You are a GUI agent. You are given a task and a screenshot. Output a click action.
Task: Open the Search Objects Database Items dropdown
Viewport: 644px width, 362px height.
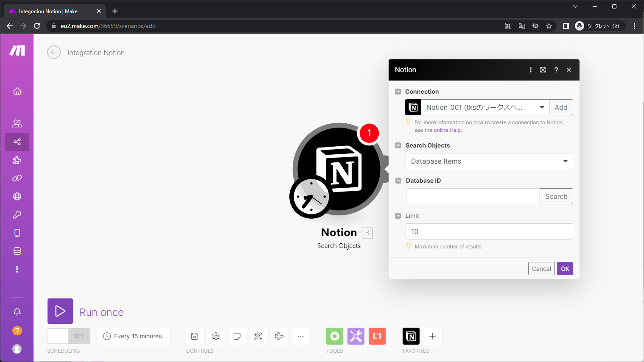point(489,161)
